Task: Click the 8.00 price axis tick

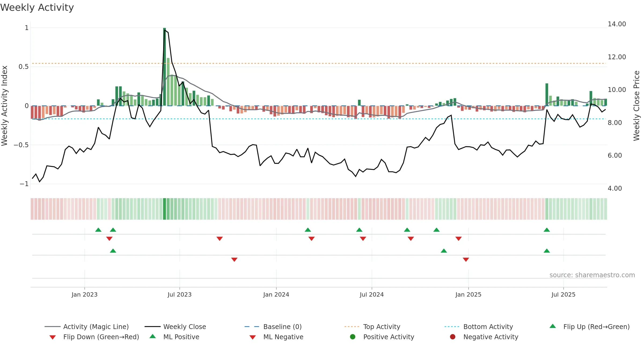Action: [615, 123]
